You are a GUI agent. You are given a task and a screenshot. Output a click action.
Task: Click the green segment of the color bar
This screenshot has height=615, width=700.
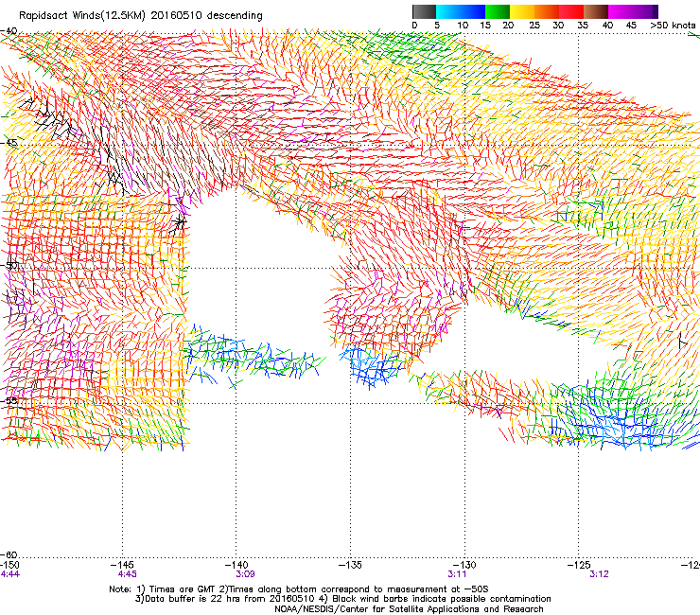(498, 11)
